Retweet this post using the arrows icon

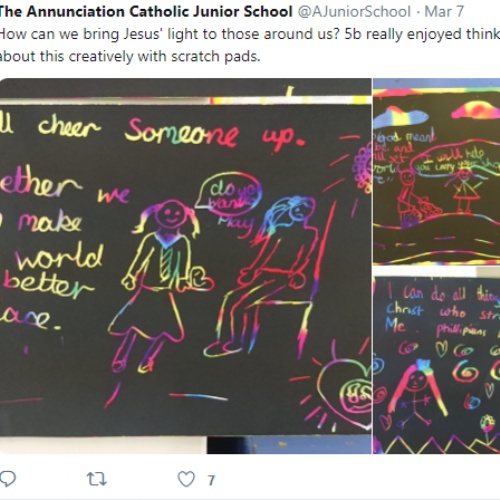tap(97, 479)
